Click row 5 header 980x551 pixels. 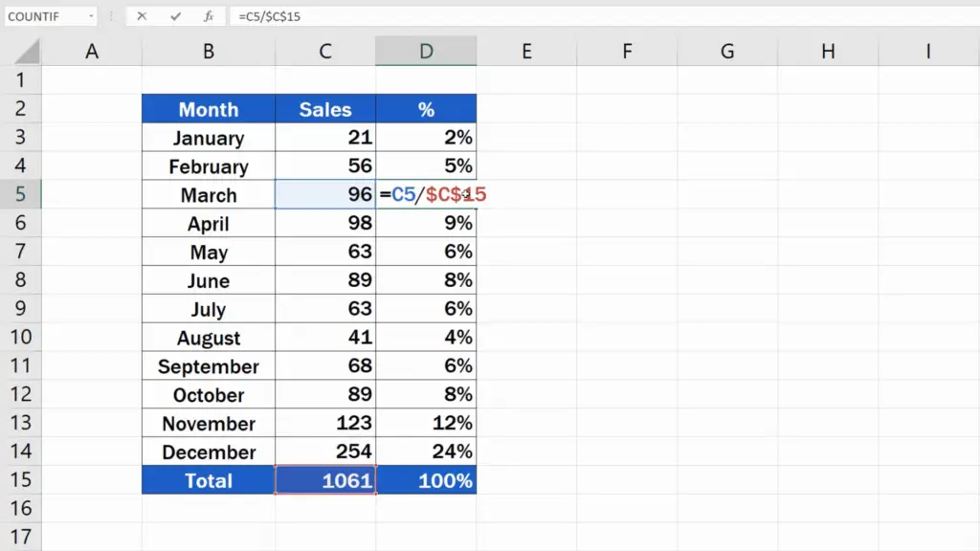coord(22,194)
